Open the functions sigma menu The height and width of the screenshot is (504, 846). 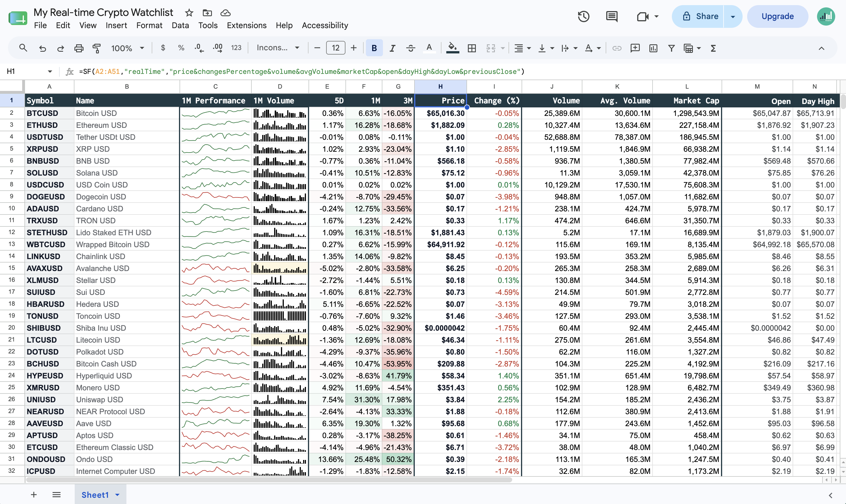click(713, 48)
